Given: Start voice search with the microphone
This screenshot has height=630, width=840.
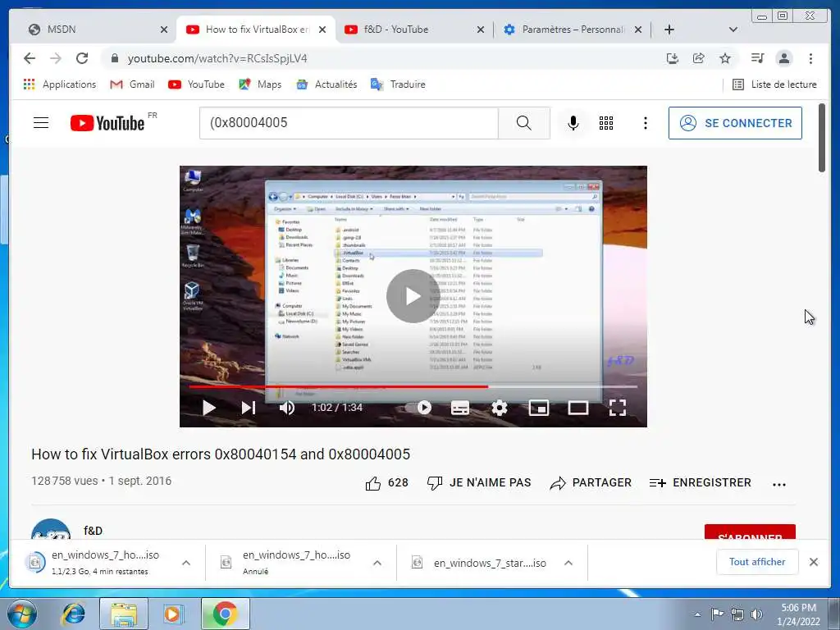Looking at the screenshot, I should coord(573,123).
